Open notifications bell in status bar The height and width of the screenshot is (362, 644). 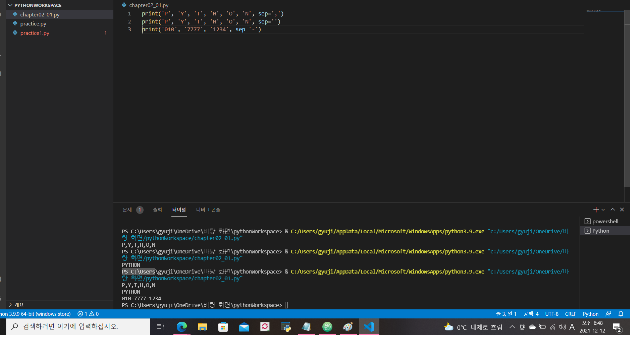pos(621,314)
